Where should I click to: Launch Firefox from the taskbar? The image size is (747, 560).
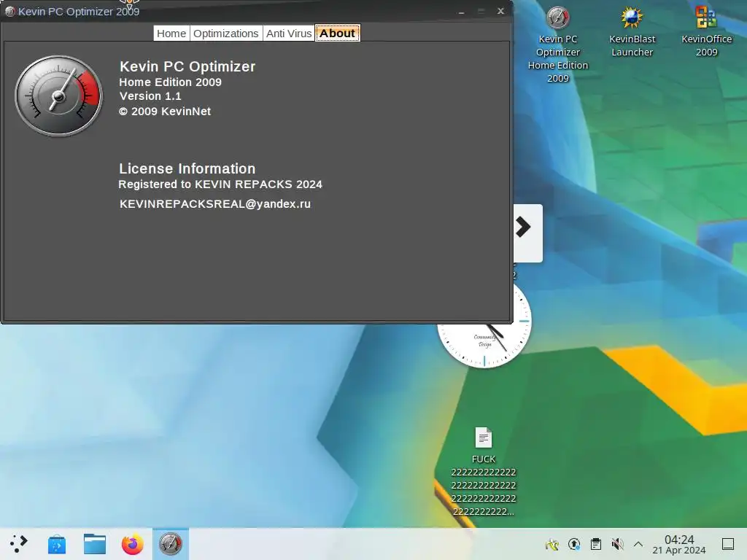pos(133,544)
